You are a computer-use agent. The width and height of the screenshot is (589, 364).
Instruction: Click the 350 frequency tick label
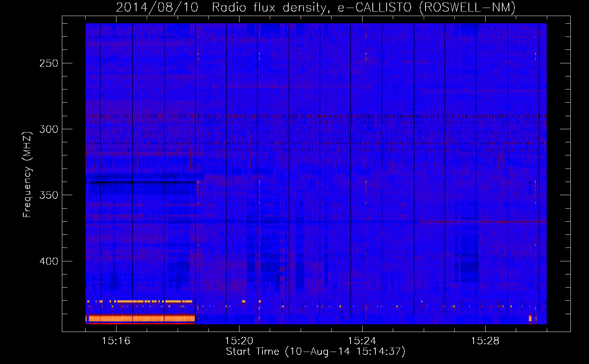coord(49,195)
